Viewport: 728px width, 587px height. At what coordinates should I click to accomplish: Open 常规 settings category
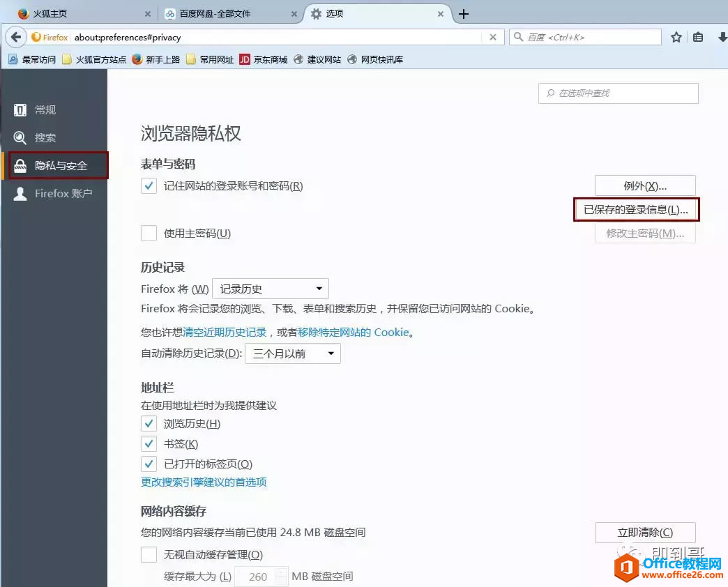pyautogui.click(x=55, y=110)
